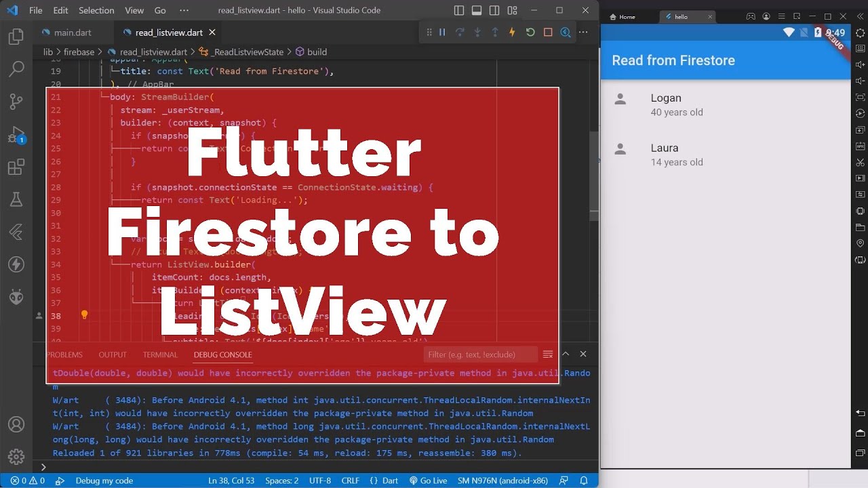The height and width of the screenshot is (488, 868).
Task: Open the PlatformIO alien icon
Action: point(16,297)
